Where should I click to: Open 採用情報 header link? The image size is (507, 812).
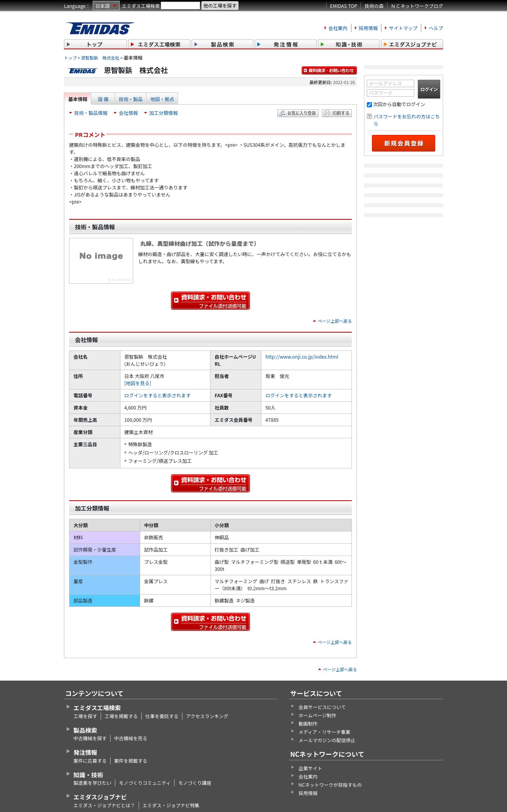368,28
